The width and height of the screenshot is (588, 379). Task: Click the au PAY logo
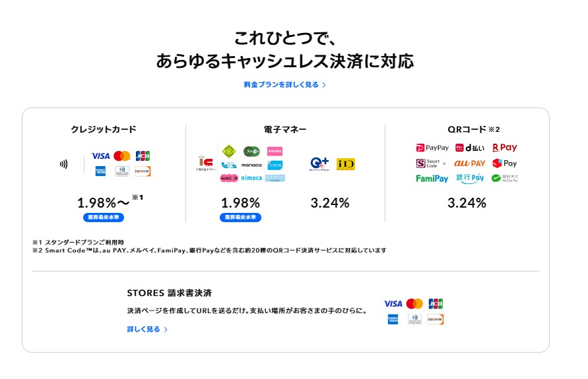470,163
